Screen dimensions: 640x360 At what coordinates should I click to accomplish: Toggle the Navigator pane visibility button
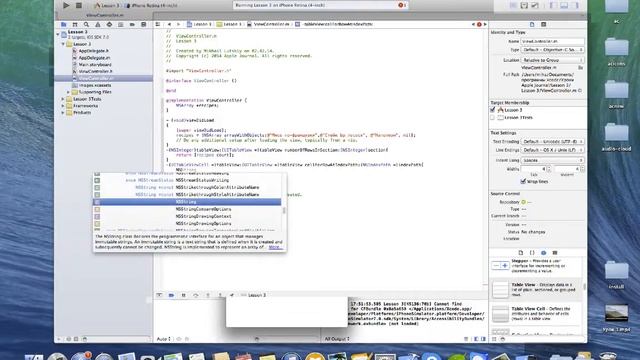(553, 5)
